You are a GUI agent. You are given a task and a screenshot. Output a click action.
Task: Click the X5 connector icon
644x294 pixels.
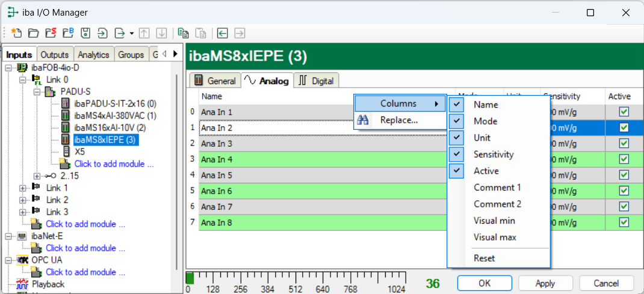66,152
